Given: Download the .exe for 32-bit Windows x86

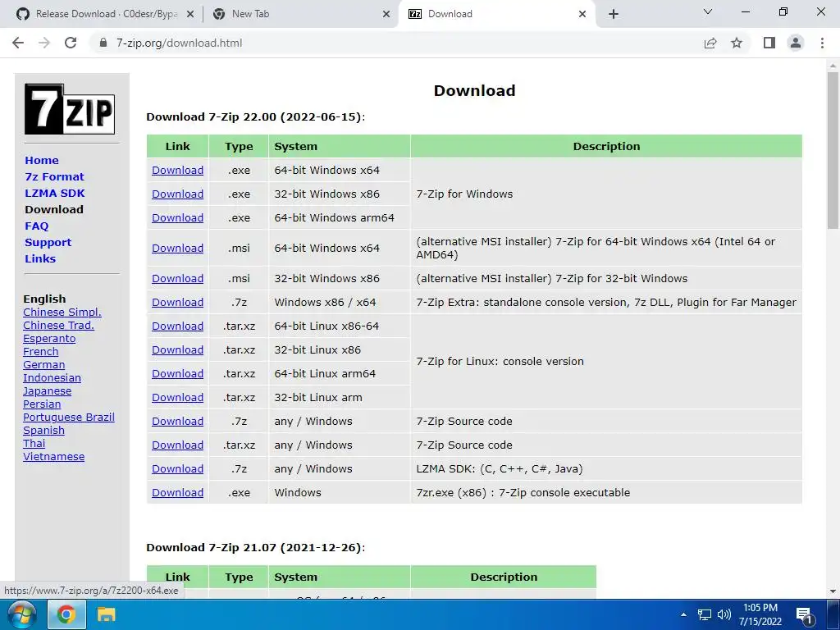Looking at the screenshot, I should [177, 194].
